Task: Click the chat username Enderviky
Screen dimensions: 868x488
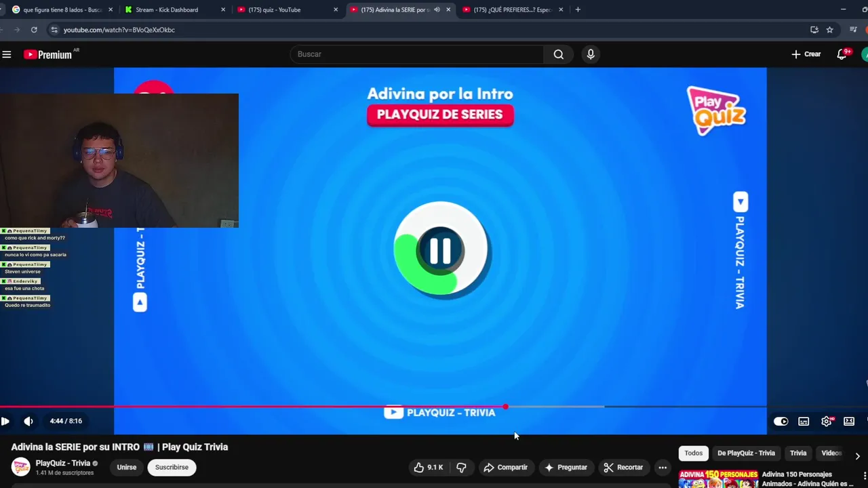Action: tap(25, 281)
